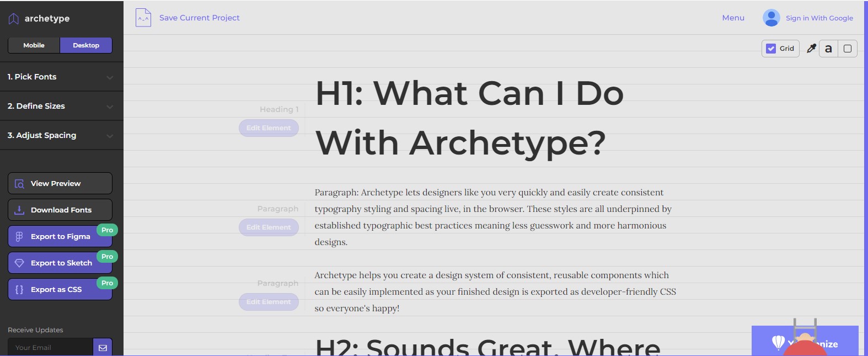Viewport: 868px width, 356px height.
Task: Click the Download Fonts download icon
Action: 19,210
